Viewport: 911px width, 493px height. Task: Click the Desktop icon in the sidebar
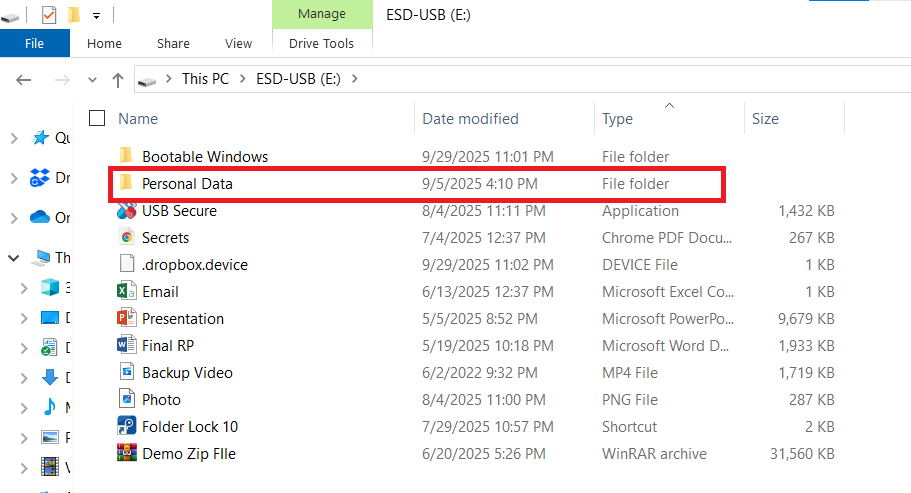50,318
